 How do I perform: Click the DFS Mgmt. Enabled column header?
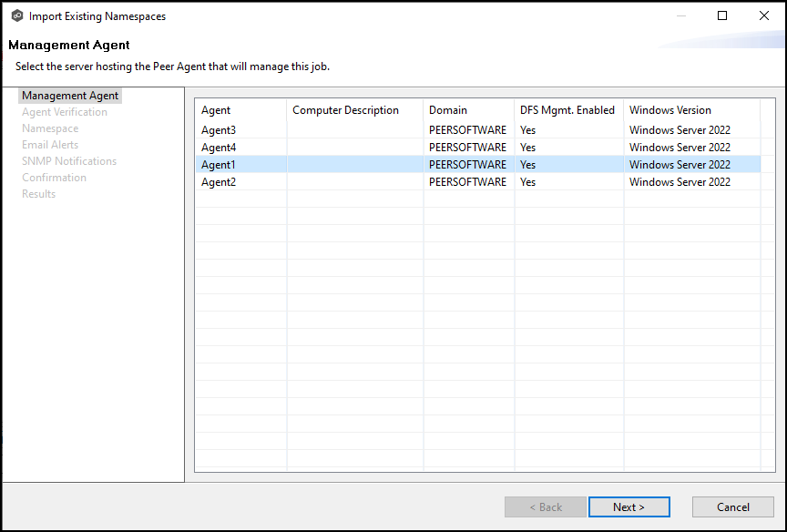(567, 110)
